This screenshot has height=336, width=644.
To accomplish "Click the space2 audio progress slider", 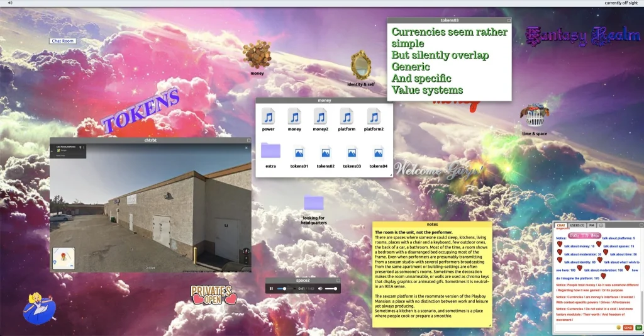I will pyautogui.click(x=287, y=289).
